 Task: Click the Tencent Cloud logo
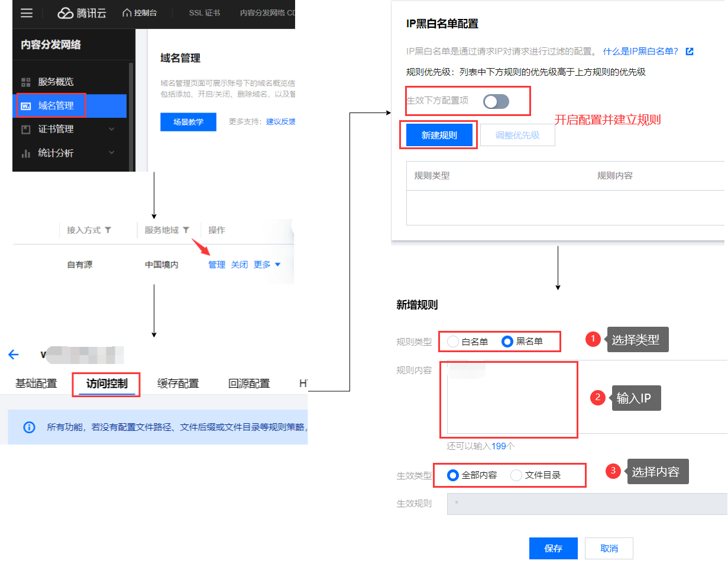coord(82,13)
